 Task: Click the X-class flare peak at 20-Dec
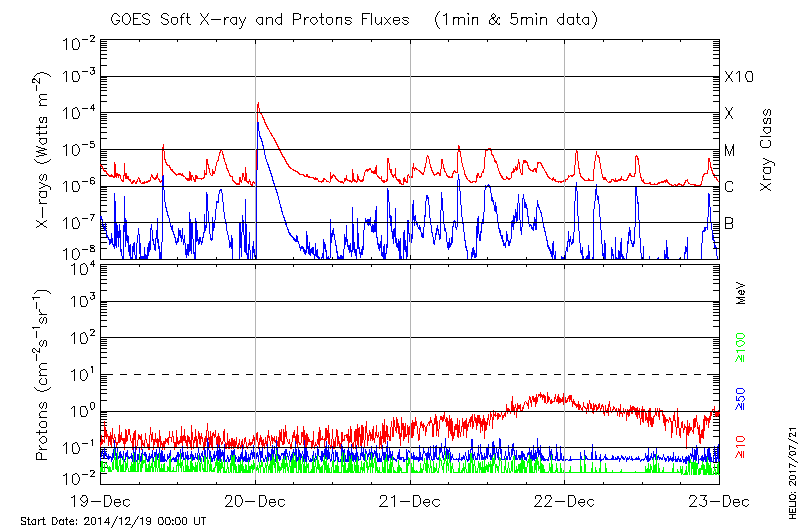tap(258, 104)
